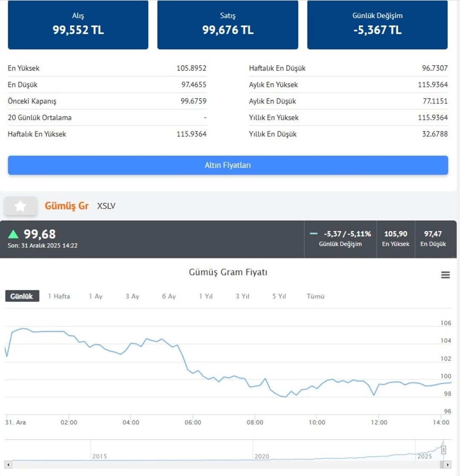
Task: Click the star favorite icon
Action: pyautogui.click(x=20, y=206)
